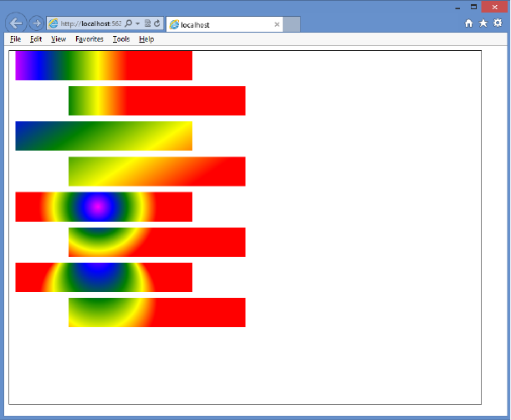511x420 pixels.
Task: Maximize the browser window
Action: [x=473, y=7]
